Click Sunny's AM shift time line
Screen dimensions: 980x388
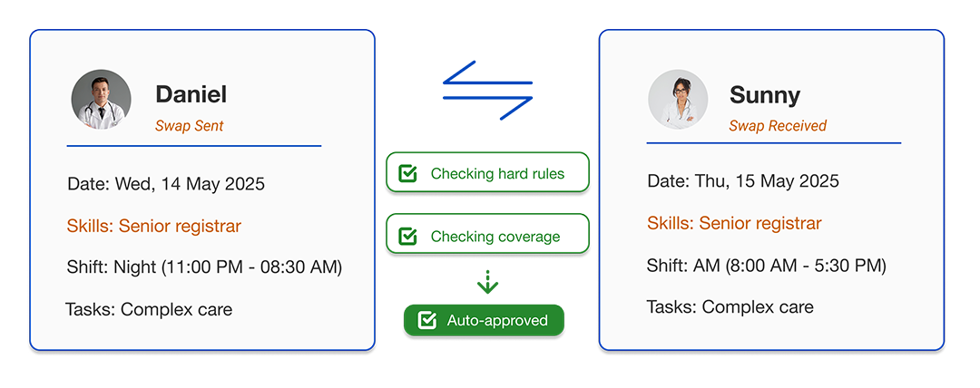pos(766,266)
